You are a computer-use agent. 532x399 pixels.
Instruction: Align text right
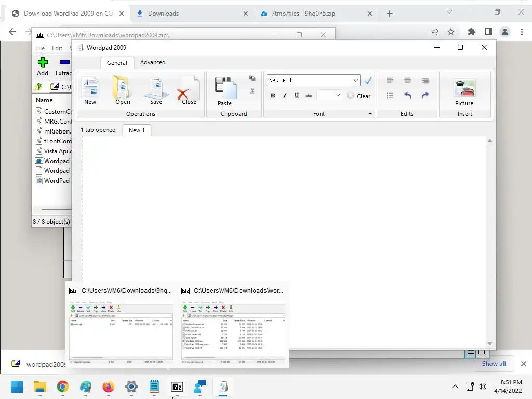coord(425,81)
